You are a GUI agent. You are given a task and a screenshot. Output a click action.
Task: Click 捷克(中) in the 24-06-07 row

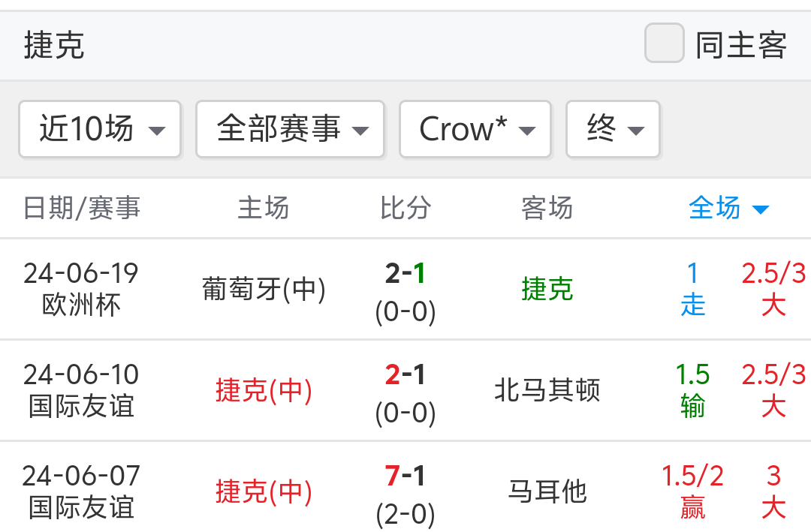pyautogui.click(x=264, y=491)
